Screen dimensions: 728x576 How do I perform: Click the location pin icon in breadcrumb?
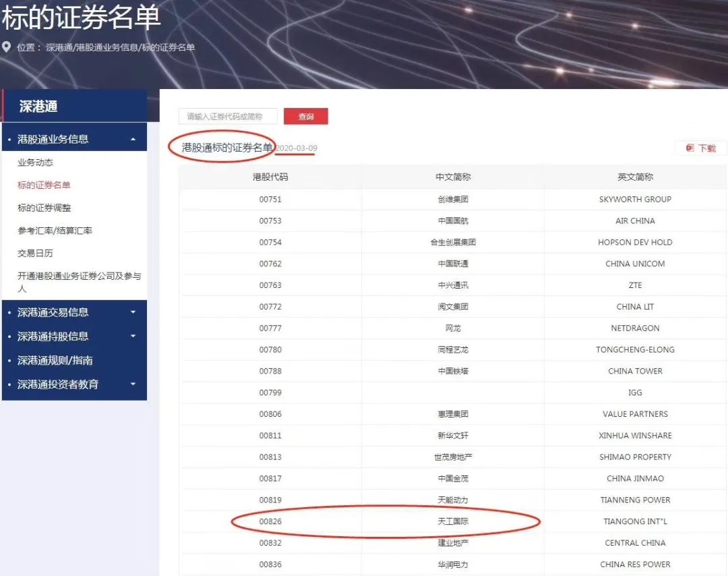point(7,47)
